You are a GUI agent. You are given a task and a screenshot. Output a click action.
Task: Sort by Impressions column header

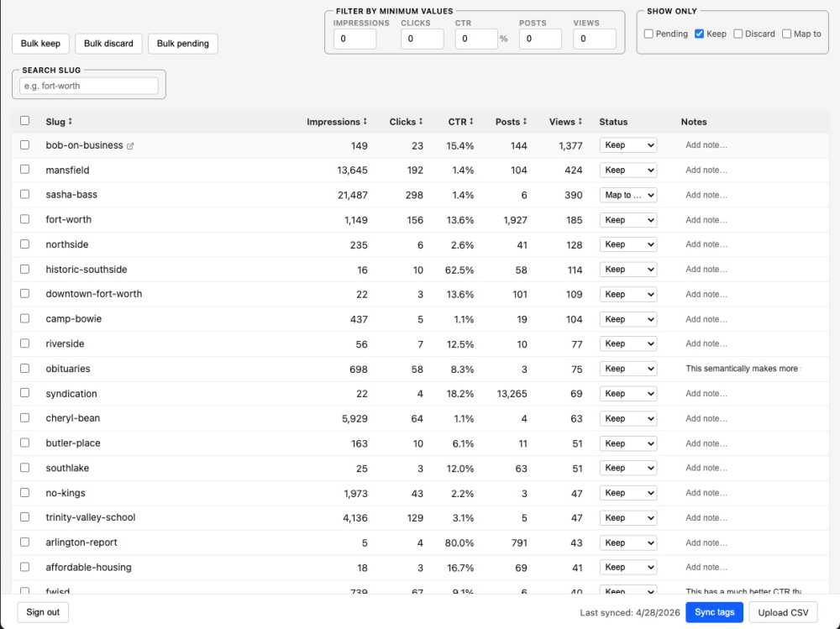tap(337, 122)
